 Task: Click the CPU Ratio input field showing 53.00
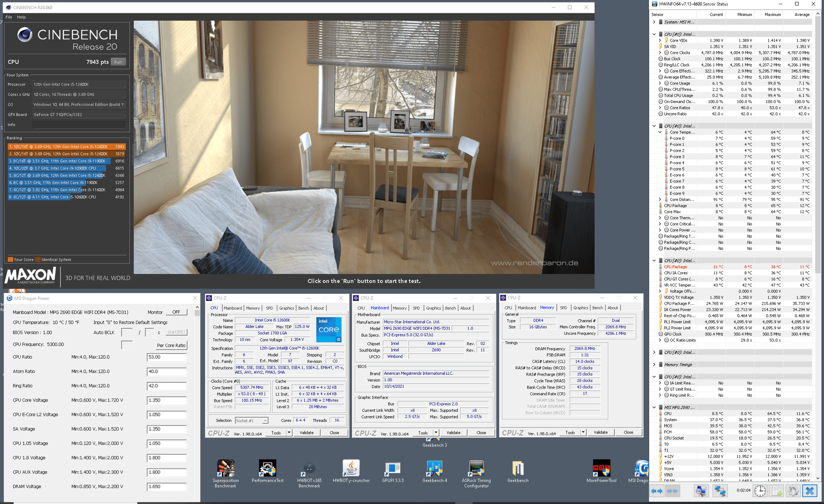tap(166, 357)
